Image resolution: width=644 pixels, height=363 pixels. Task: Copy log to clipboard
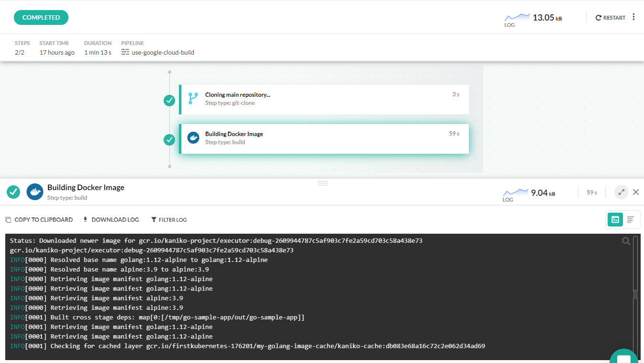pyautogui.click(x=39, y=220)
